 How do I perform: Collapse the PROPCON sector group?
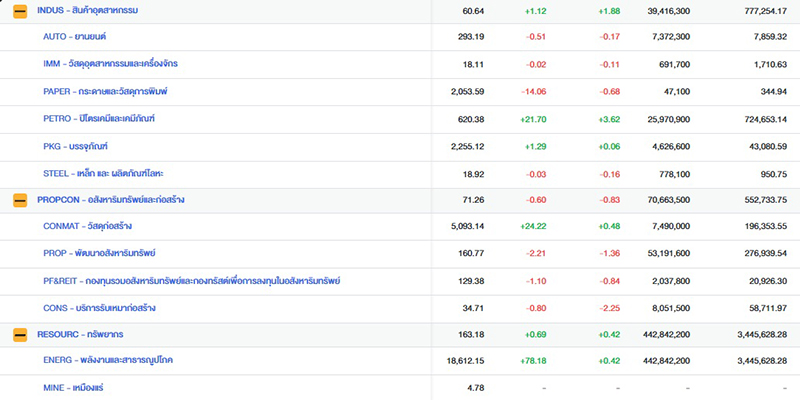pyautogui.click(x=19, y=200)
